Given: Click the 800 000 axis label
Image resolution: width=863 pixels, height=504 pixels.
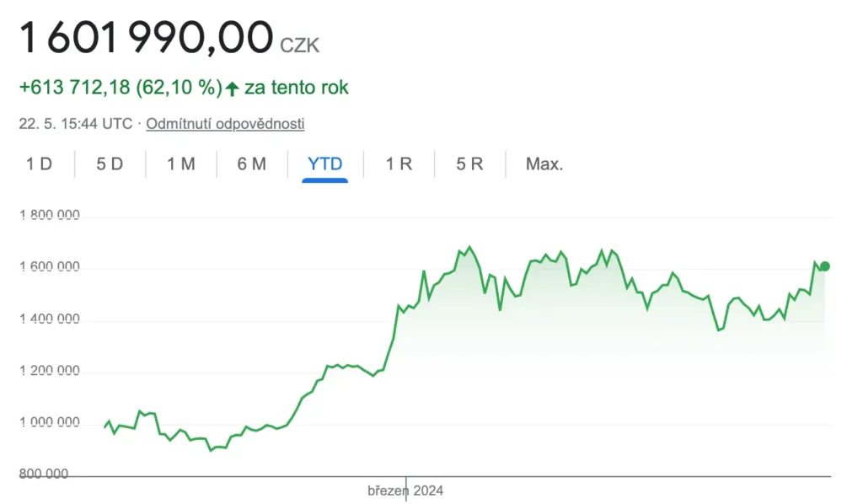Looking at the screenshot, I should point(43,475).
